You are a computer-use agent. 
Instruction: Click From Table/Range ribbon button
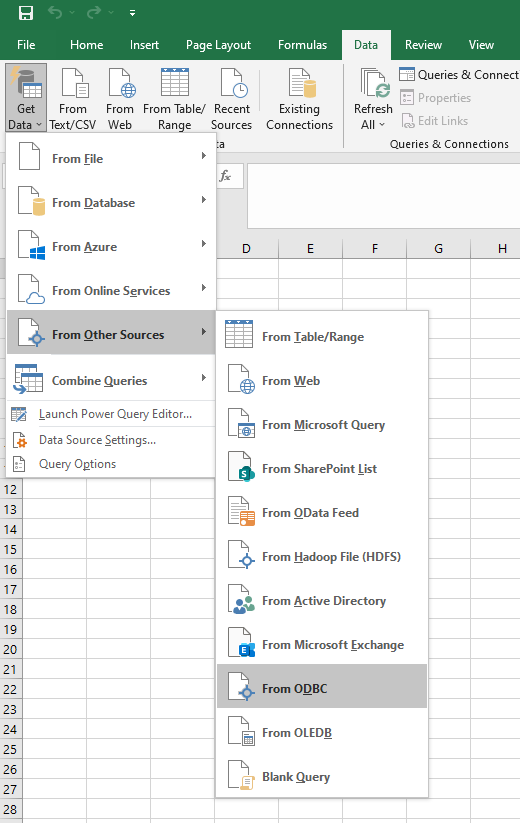[174, 98]
